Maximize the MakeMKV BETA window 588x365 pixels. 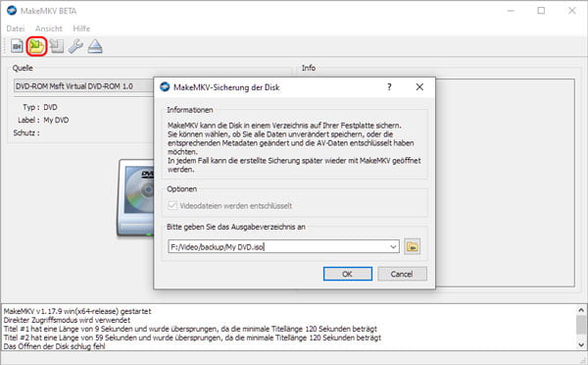coord(541,11)
